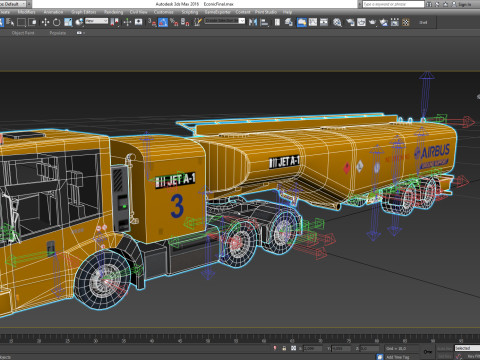Viewport: 480px width, 360px height.
Task: Open the Rendering menu
Action: [113, 12]
